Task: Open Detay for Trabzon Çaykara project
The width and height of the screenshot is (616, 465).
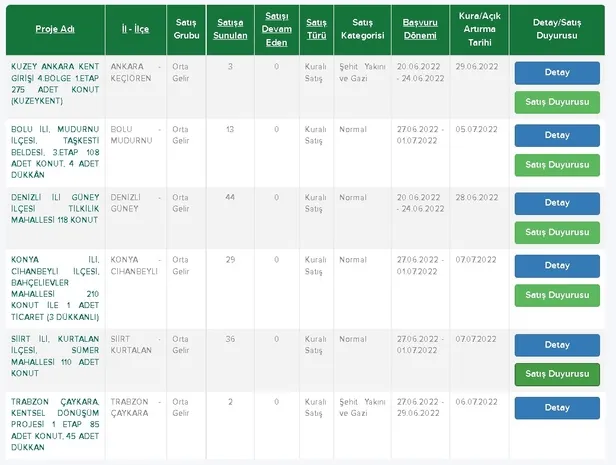Action: coord(557,408)
